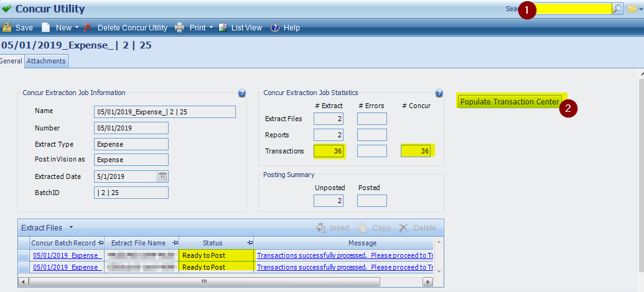Viewport: 644px width, 292px height.
Task: Click second row Ready to Post status
Action: 217,267
